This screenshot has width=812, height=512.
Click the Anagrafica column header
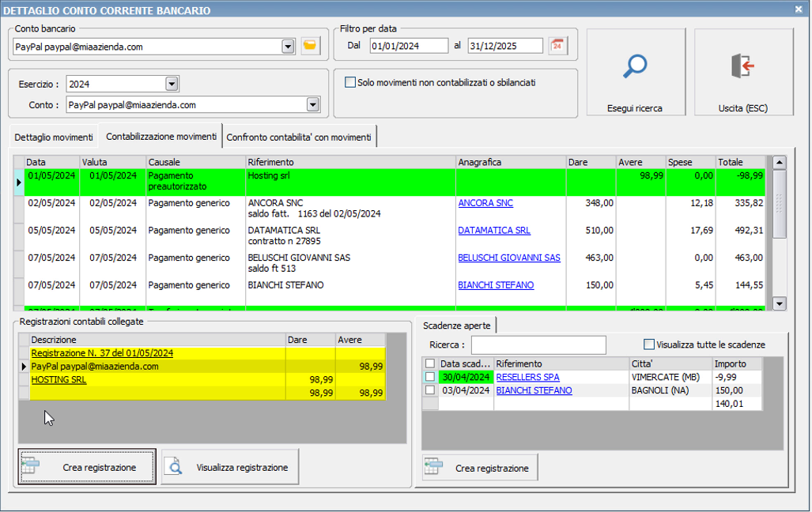511,162
